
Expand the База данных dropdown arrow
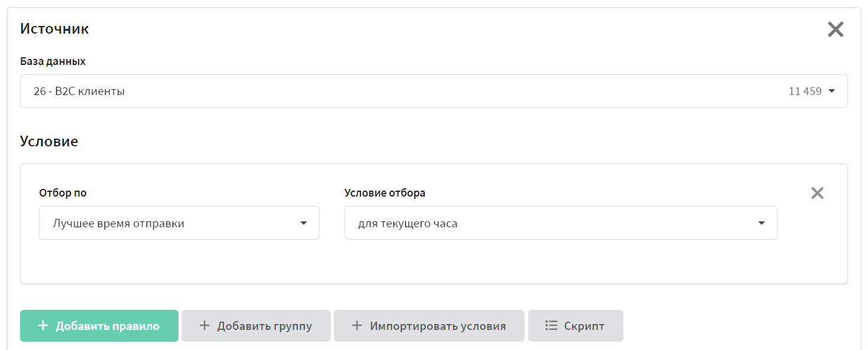click(831, 91)
